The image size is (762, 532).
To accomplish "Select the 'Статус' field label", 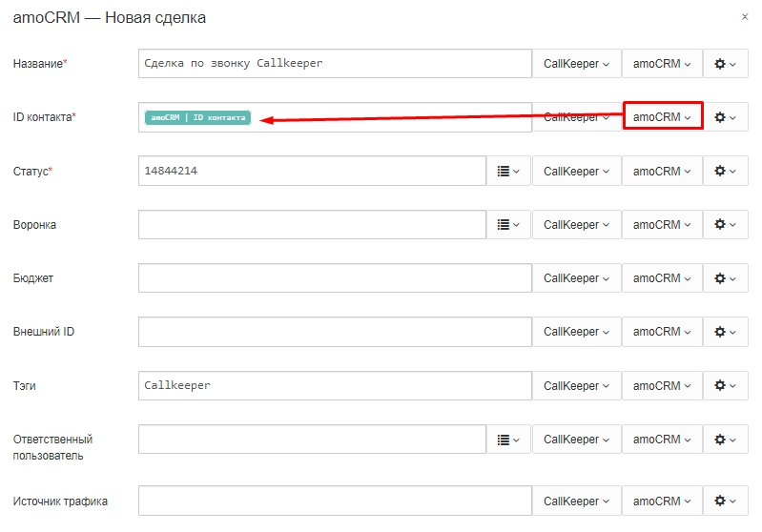I will 32,172.
